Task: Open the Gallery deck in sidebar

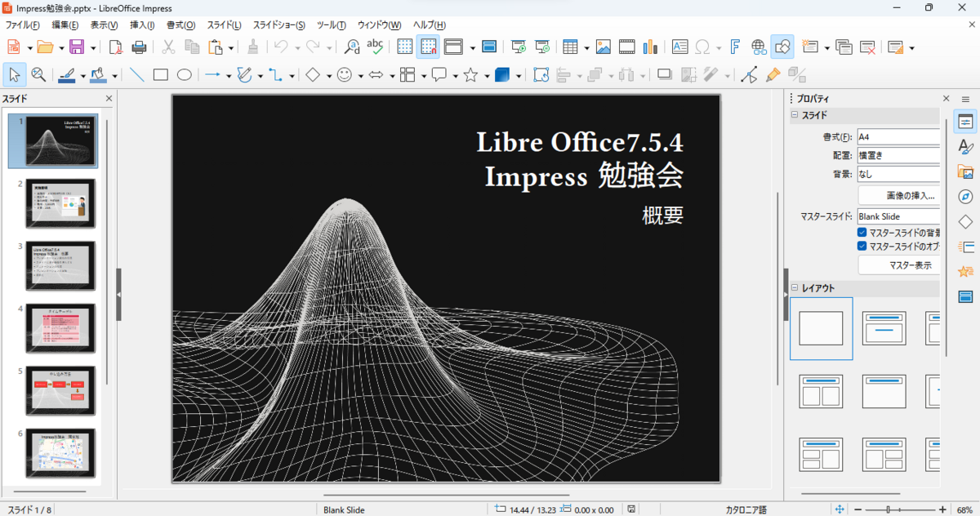Action: pyautogui.click(x=965, y=172)
